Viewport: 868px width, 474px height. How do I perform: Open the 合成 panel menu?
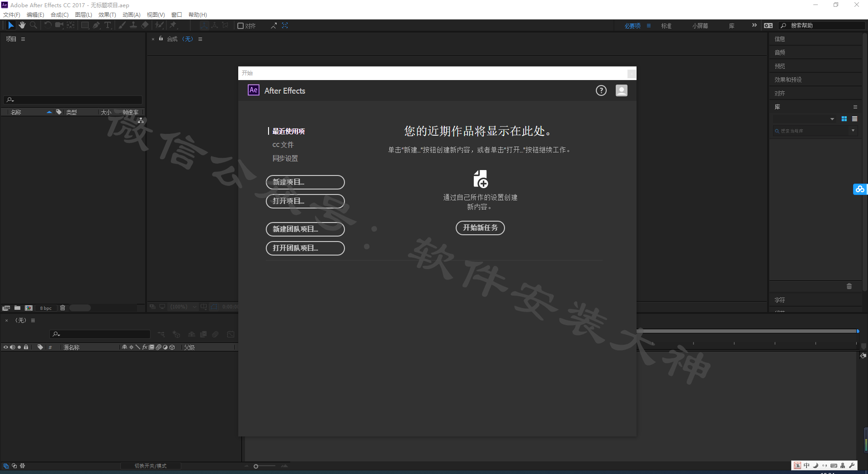(200, 39)
